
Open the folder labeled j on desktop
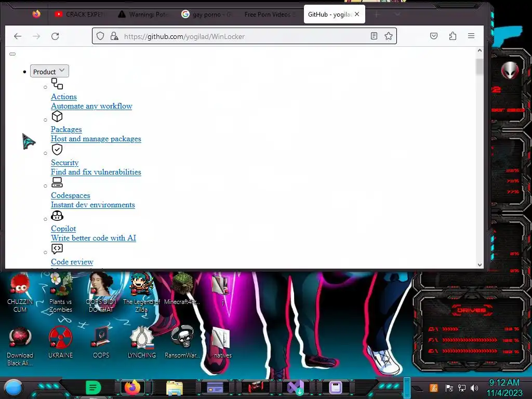222,289
